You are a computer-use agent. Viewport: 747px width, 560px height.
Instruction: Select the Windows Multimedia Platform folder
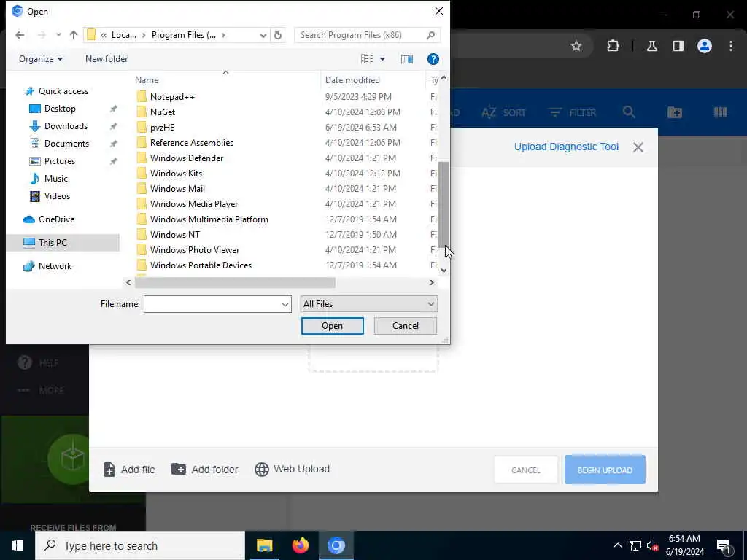[209, 219]
